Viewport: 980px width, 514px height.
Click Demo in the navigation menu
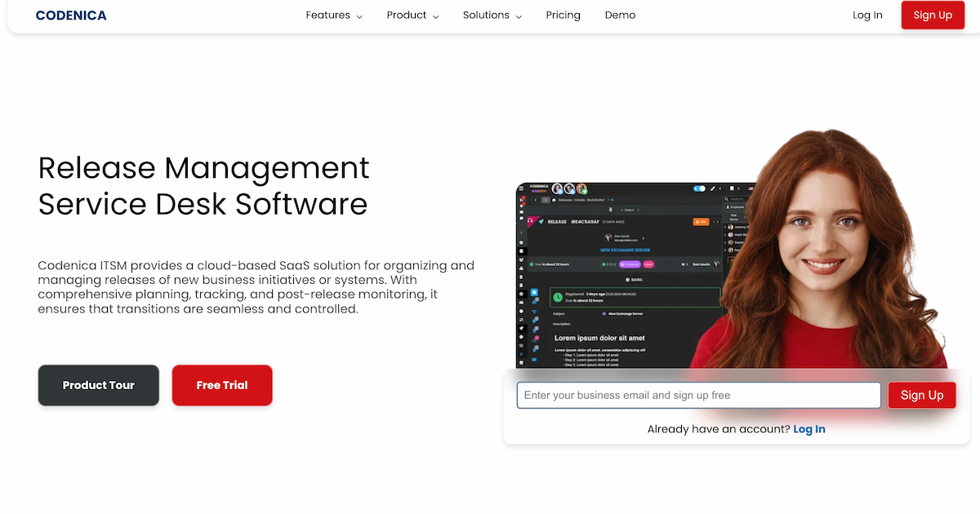coord(620,15)
